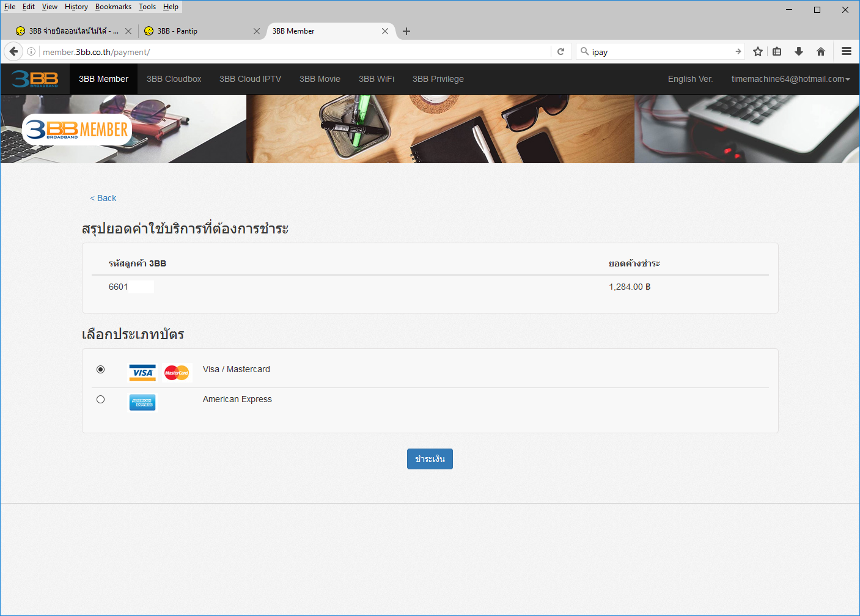Minimize the browser window
The height and width of the screenshot is (616, 860).
click(789, 10)
